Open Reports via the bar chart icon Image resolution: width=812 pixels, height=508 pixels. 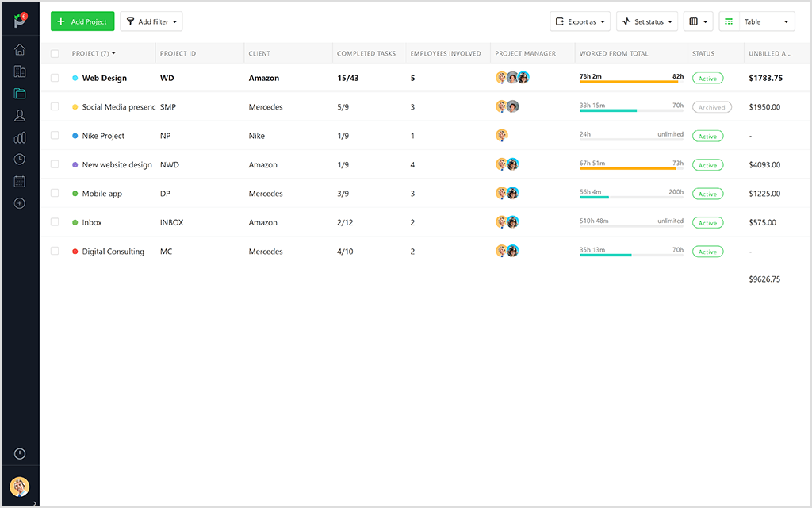[19, 137]
